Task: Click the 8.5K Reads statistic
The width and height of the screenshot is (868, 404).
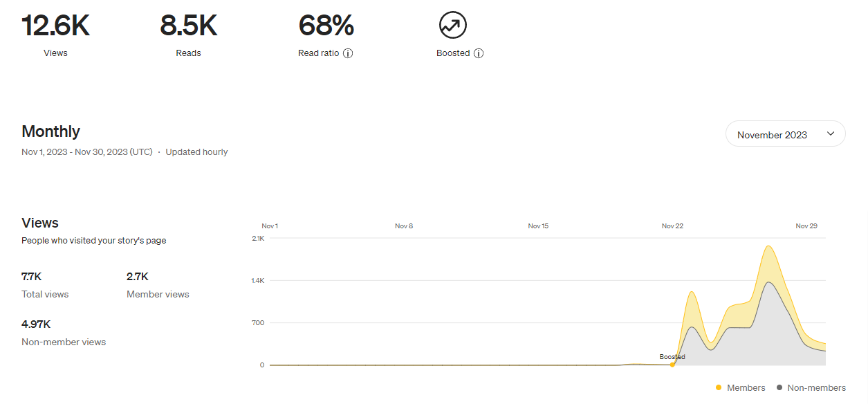Action: [188, 25]
